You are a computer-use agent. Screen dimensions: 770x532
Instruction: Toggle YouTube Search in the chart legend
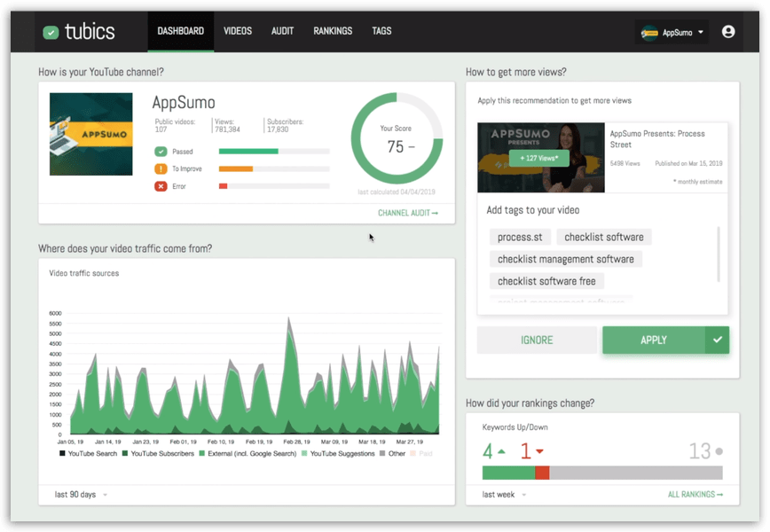93,452
